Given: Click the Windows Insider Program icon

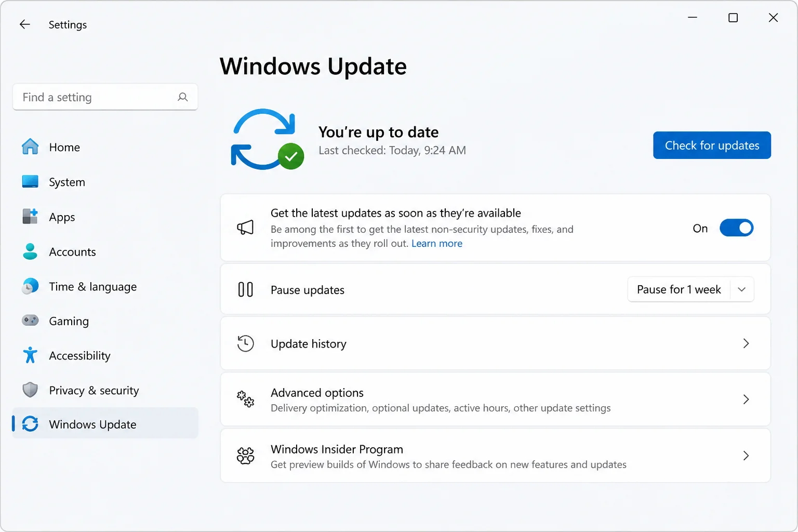Looking at the screenshot, I should pos(245,456).
